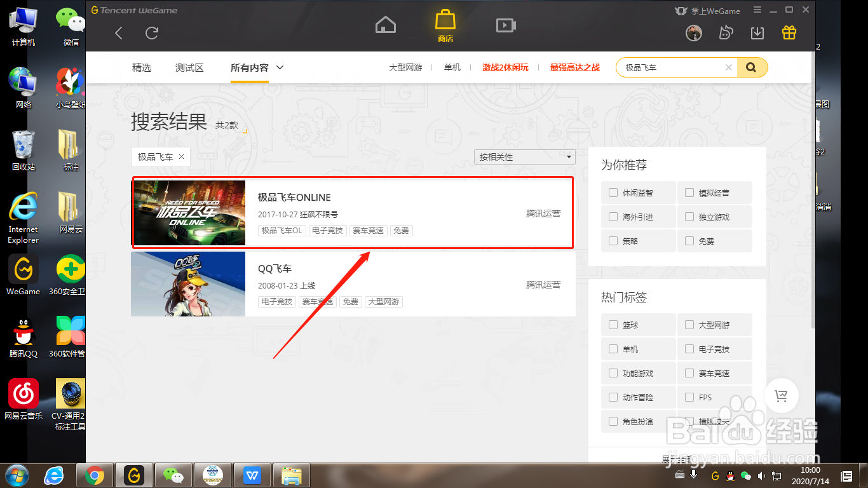Open the 极品飞车ONLINE game thumbnail
Screen dimensions: 868x488
click(189, 213)
